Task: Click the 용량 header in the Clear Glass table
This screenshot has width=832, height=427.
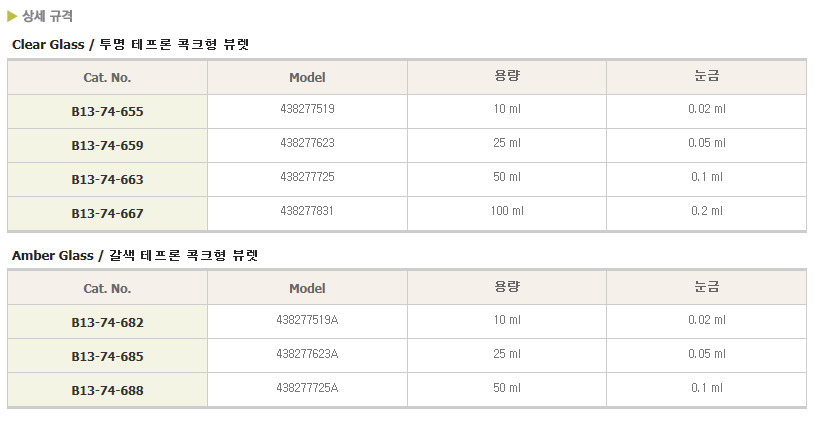Action: pyautogui.click(x=507, y=76)
